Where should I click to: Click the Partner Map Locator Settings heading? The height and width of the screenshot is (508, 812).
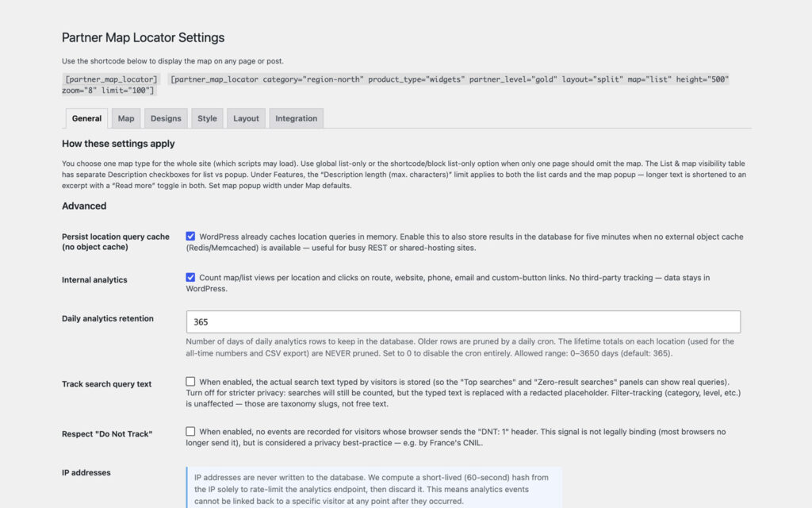point(143,37)
